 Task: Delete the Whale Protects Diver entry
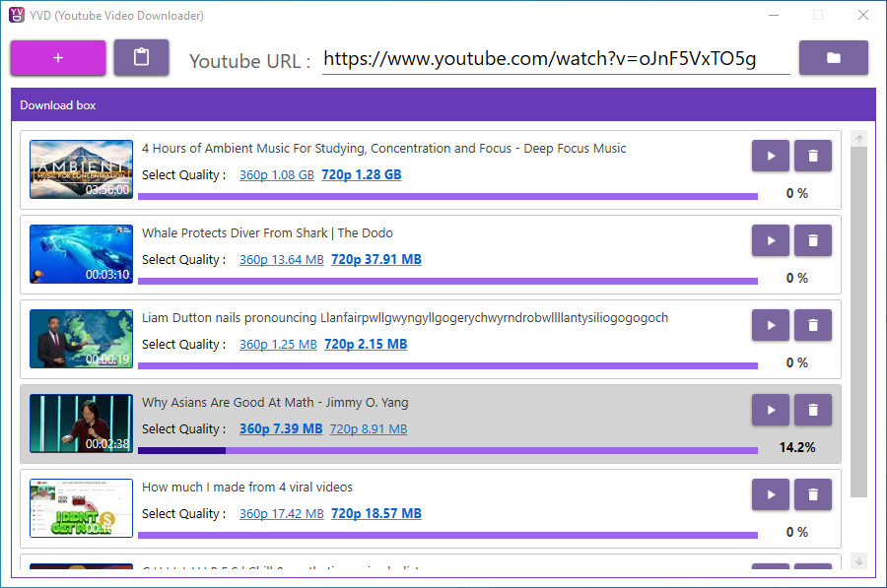(813, 240)
